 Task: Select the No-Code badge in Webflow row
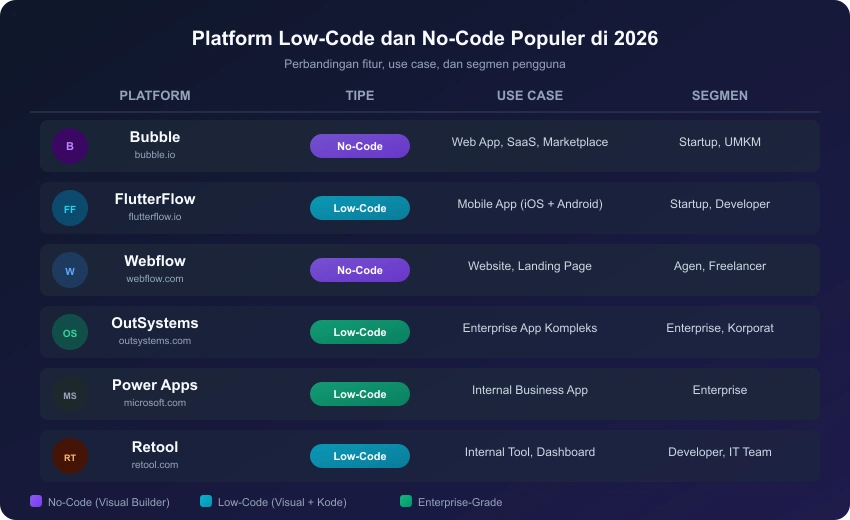coord(360,270)
